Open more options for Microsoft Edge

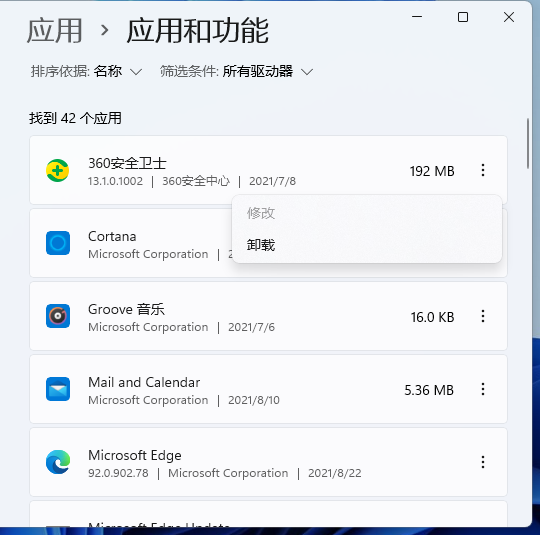[483, 462]
